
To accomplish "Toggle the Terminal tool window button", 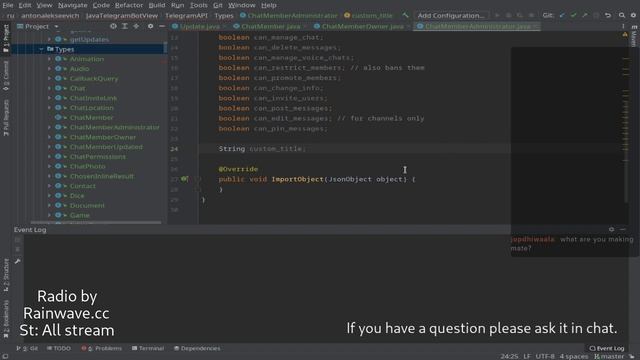I will [x=148, y=348].
